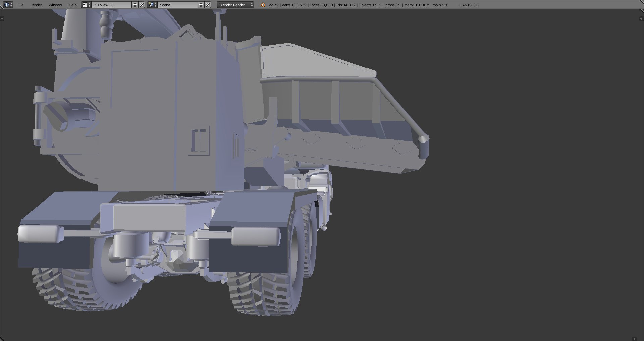Add a new scene with plus icon
The image size is (644, 341).
(x=201, y=5)
